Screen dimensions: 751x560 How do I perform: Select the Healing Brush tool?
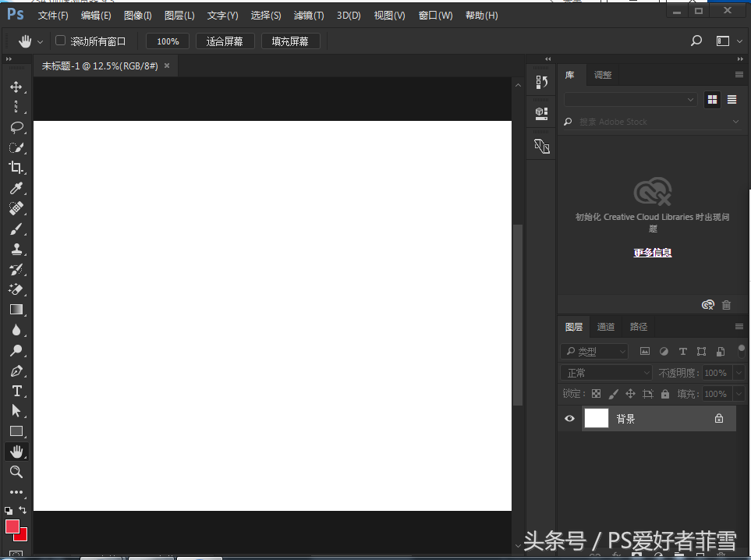click(x=16, y=208)
